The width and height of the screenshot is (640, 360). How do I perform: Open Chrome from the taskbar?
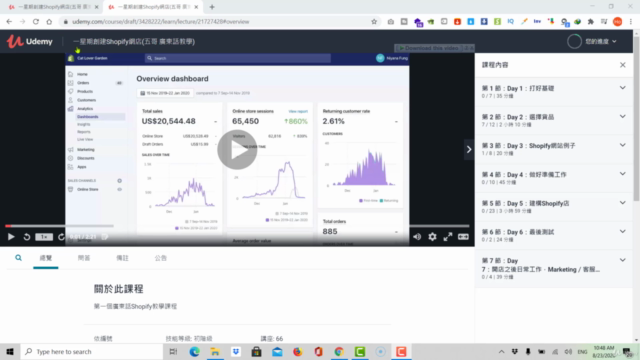pos(339,351)
